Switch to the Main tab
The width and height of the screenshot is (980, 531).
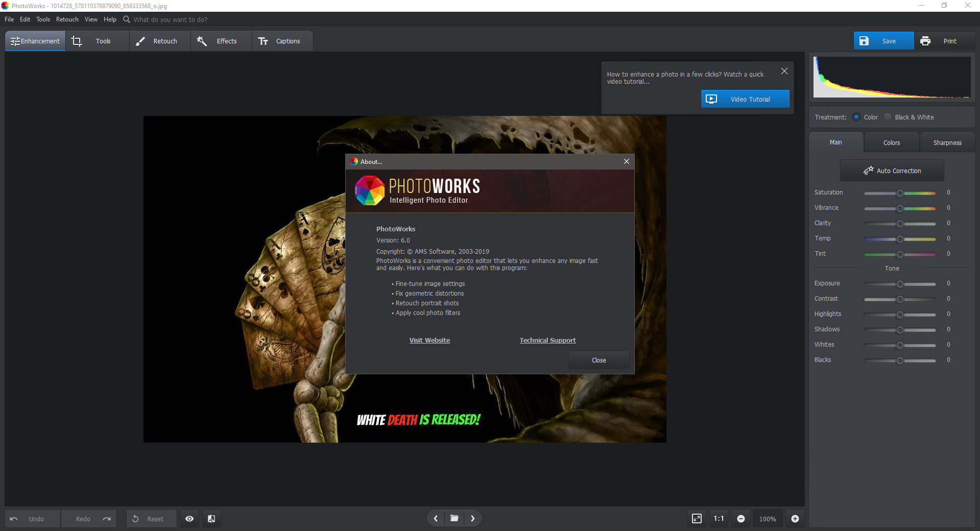(x=836, y=142)
